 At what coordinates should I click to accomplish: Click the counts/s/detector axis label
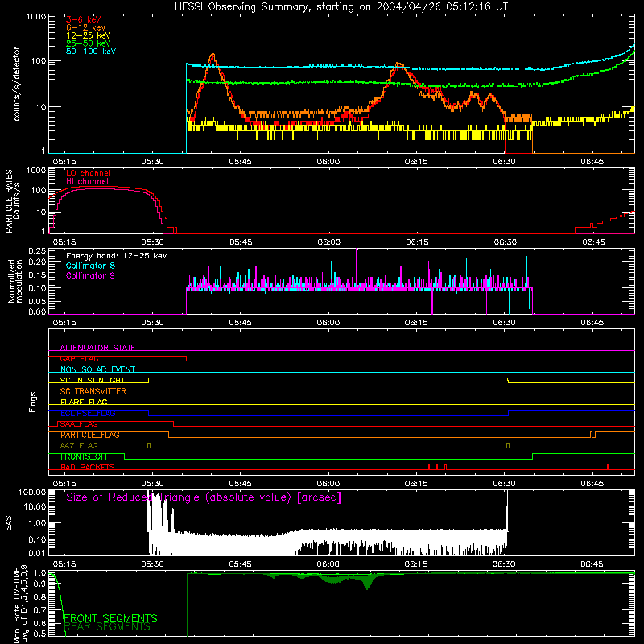click(x=16, y=84)
